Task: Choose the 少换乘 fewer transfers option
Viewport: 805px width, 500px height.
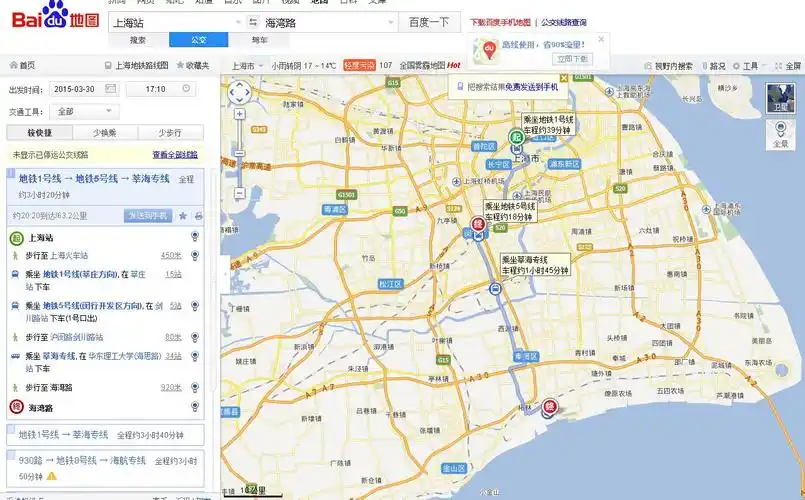Action: (x=105, y=132)
